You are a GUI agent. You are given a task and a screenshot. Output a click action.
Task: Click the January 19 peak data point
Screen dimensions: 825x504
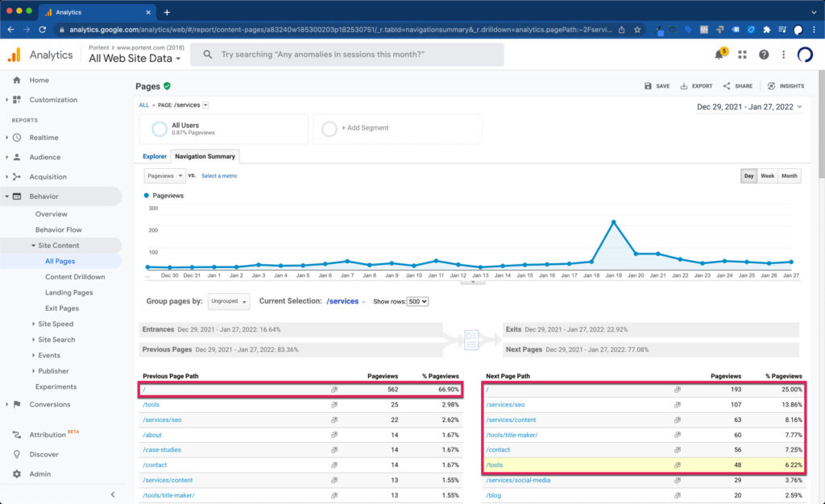[614, 221]
